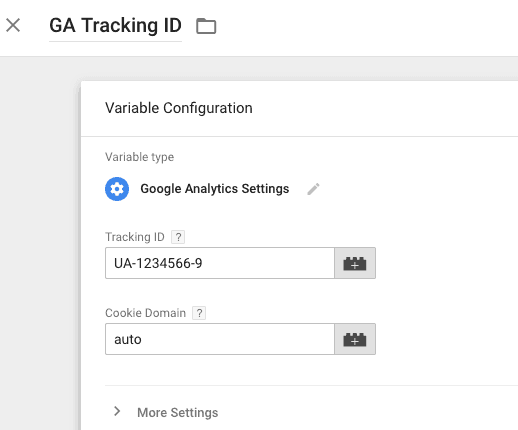Edit variable type with the pencil icon

pyautogui.click(x=313, y=189)
